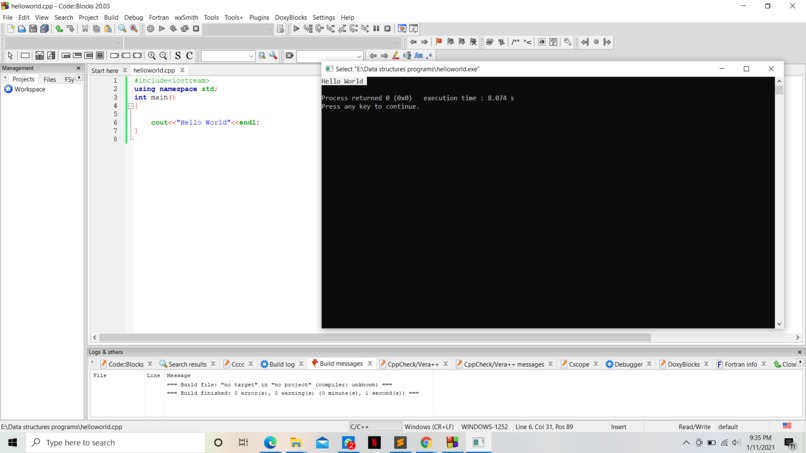This screenshot has width=806, height=453.
Task: Open Microsoft Edge from taskbar
Action: (270, 443)
